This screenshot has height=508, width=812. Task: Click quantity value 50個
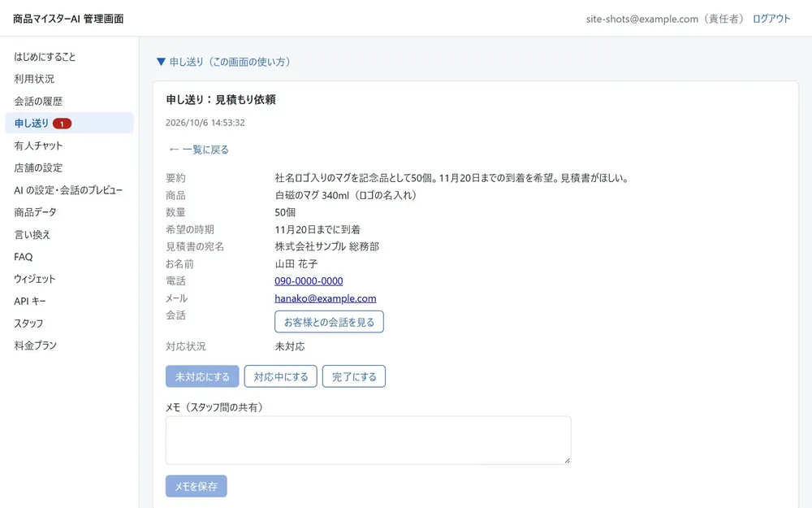click(x=285, y=212)
